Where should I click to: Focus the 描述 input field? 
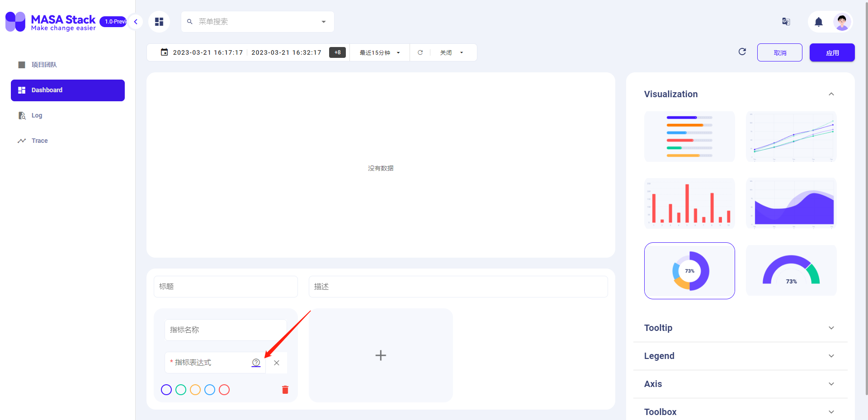click(458, 287)
